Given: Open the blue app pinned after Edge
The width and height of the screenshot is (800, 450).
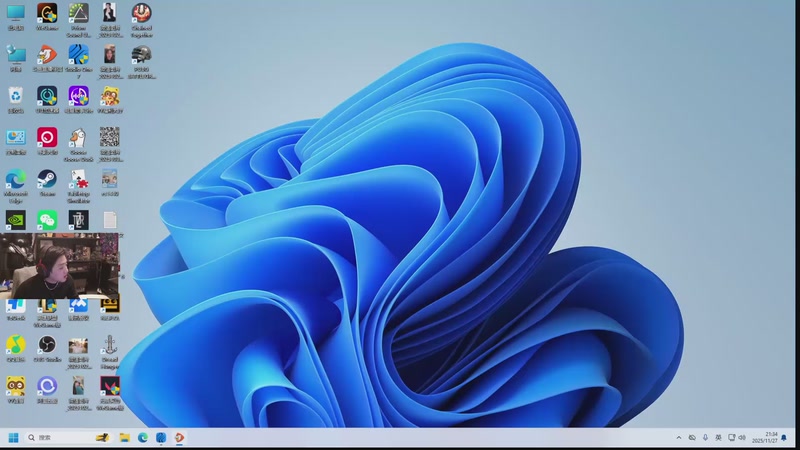Looking at the screenshot, I should pyautogui.click(x=161, y=438).
